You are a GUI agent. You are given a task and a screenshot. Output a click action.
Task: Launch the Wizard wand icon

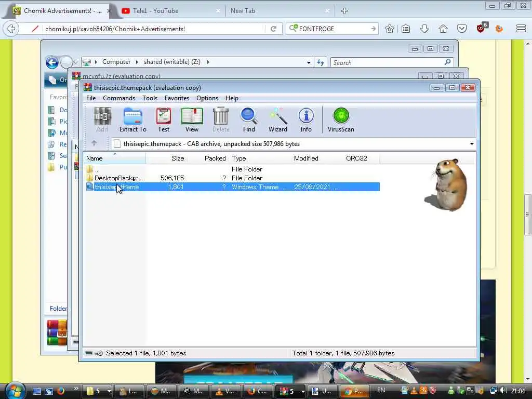278,119
